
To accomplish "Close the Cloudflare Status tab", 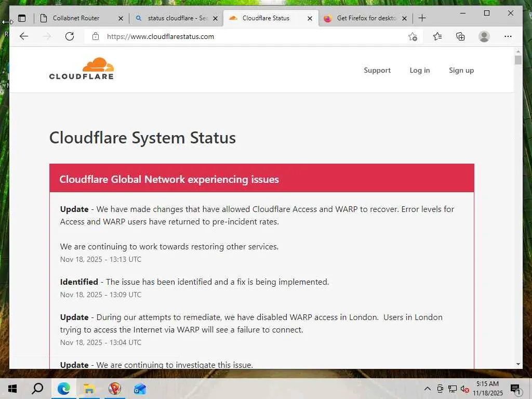I will point(310,18).
